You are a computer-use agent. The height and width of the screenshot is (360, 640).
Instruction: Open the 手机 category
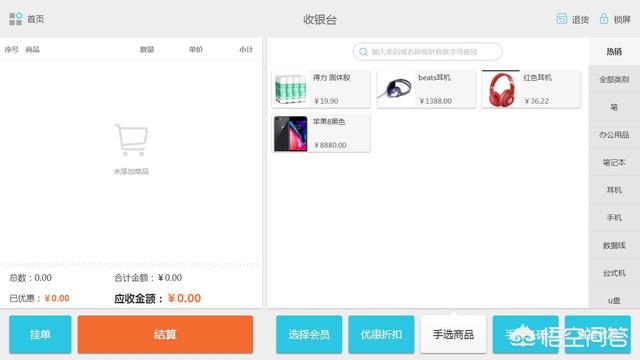(x=614, y=218)
